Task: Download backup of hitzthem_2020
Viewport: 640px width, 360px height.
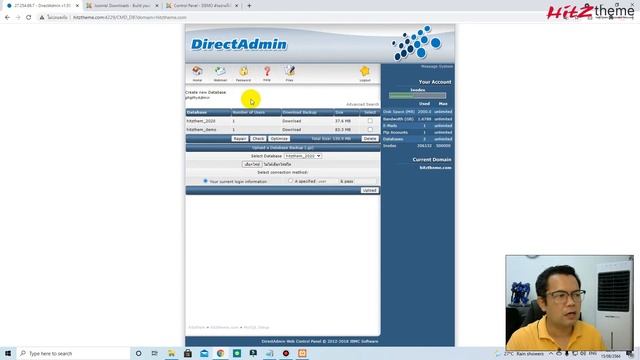Action: pyautogui.click(x=291, y=121)
